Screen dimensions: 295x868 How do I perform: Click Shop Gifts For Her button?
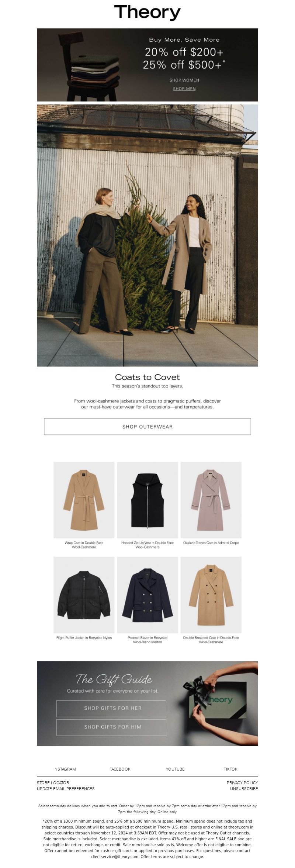111,709
